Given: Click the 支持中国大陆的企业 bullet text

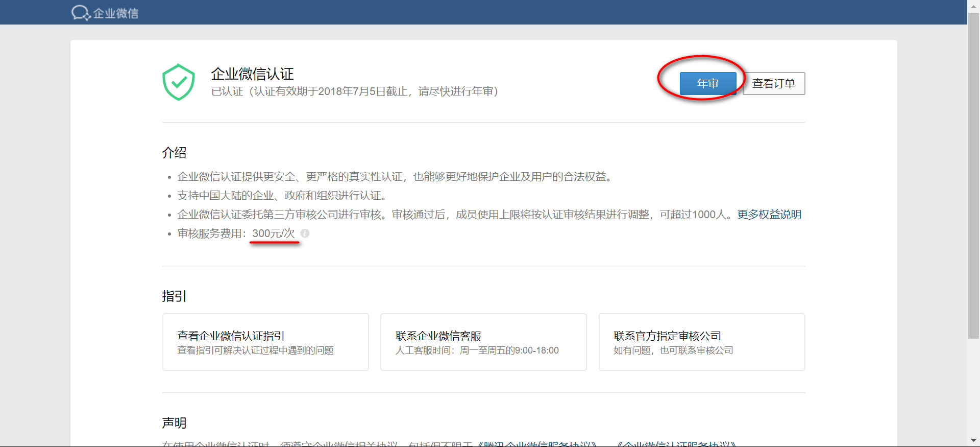Looking at the screenshot, I should [284, 196].
